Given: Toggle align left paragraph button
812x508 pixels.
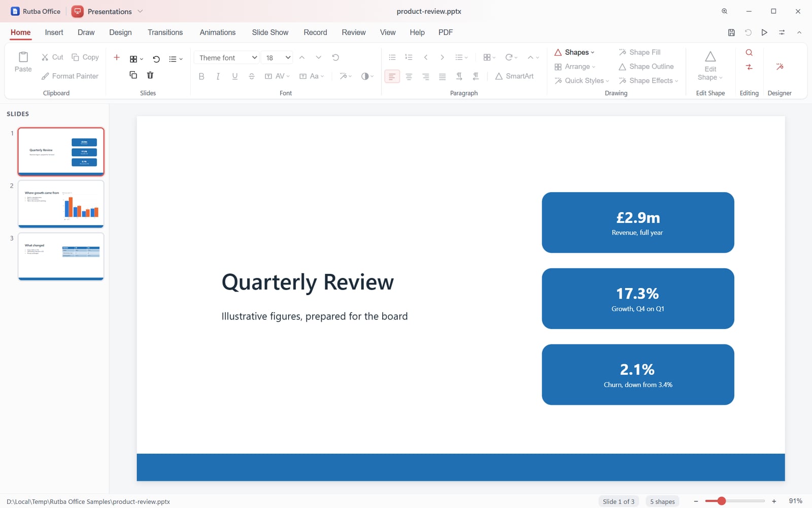Looking at the screenshot, I should [x=392, y=76].
